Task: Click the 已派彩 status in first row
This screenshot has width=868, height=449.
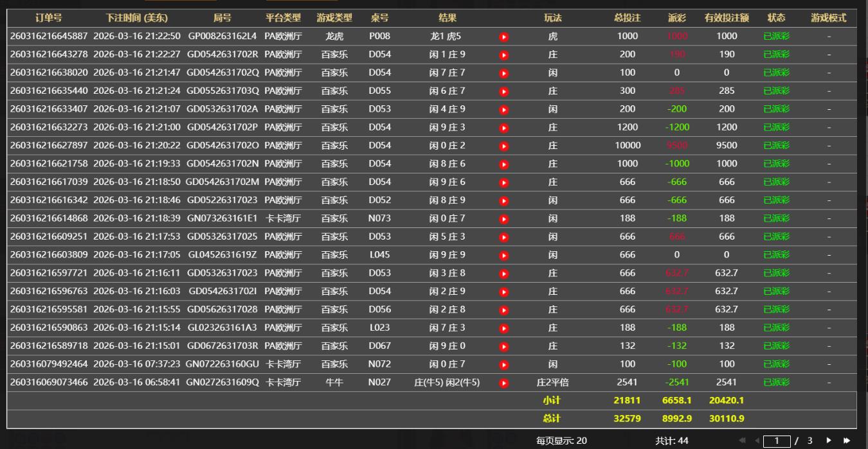Action: (x=776, y=37)
